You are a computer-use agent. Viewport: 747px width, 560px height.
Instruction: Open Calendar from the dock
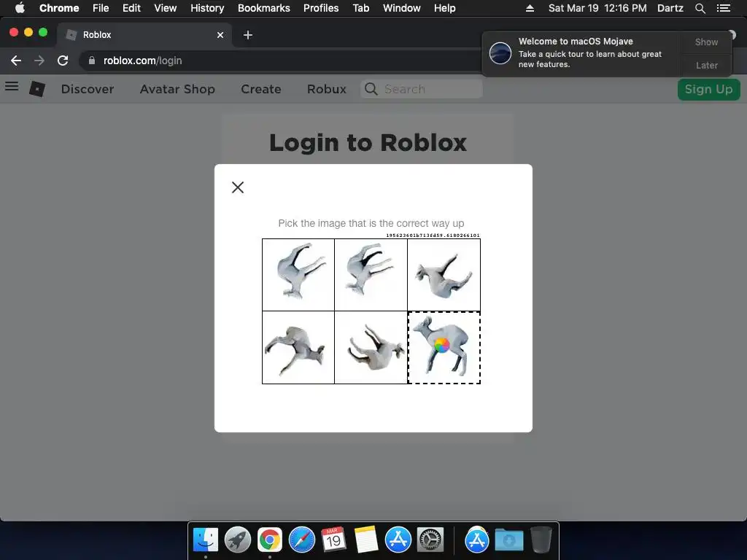pos(333,540)
